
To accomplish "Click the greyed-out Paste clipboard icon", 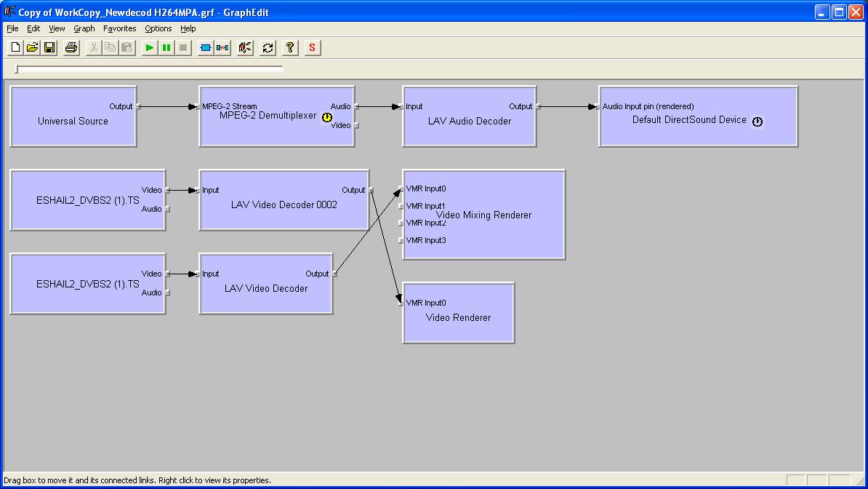I will (x=127, y=48).
